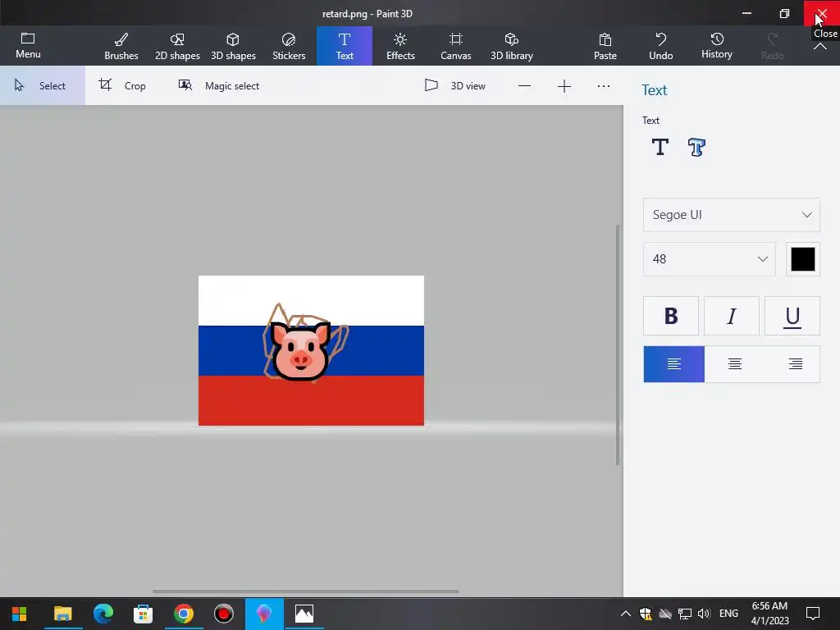Open File Explorer from taskbar
The height and width of the screenshot is (630, 840).
[62, 614]
